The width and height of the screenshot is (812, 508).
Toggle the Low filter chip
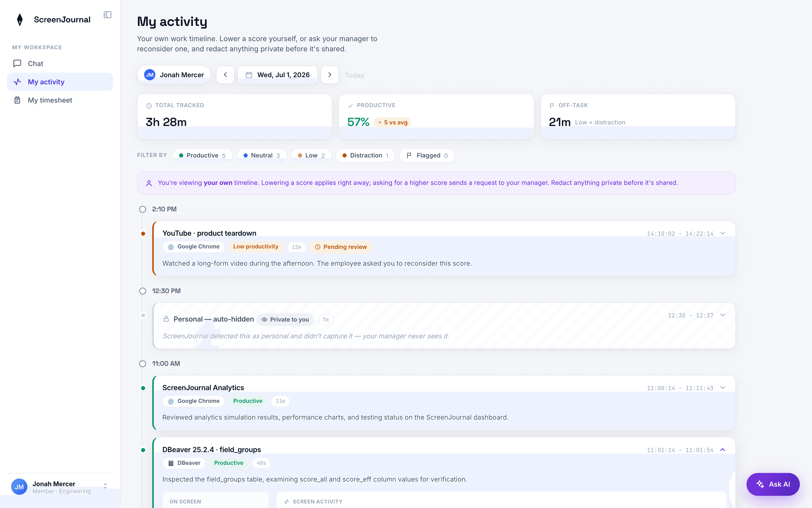(x=311, y=155)
